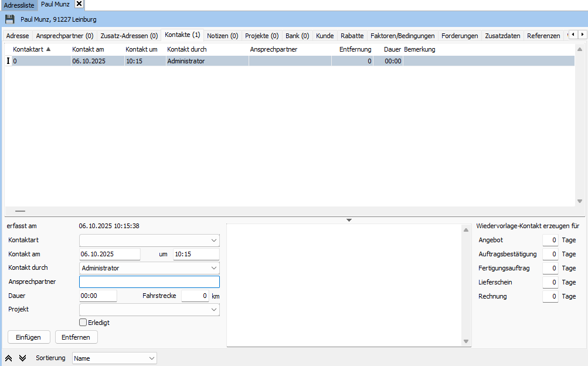Viewport: 588px width, 366px height.
Task: Click the Entfernen button
Action: [x=76, y=337]
